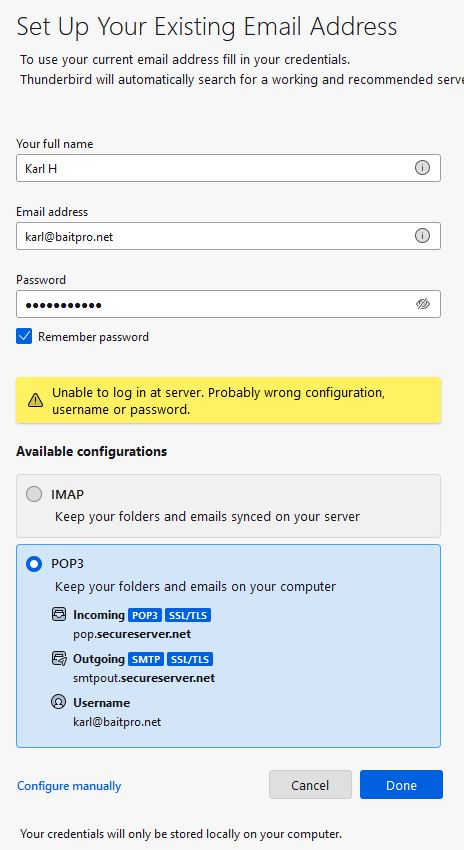Click the info icon in full name field
The image size is (464, 850).
pyautogui.click(x=422, y=168)
